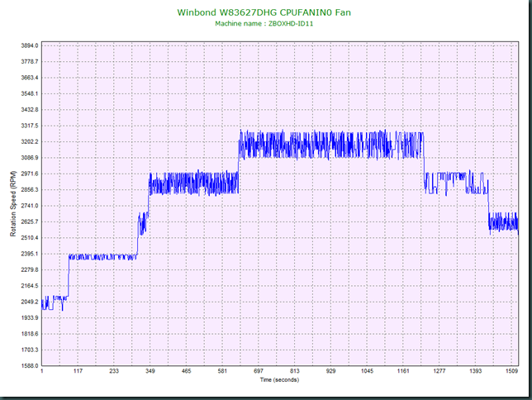Click the 117 tick on the time axis
Image resolution: width=532 pixels, height=400 pixels.
coord(78,371)
